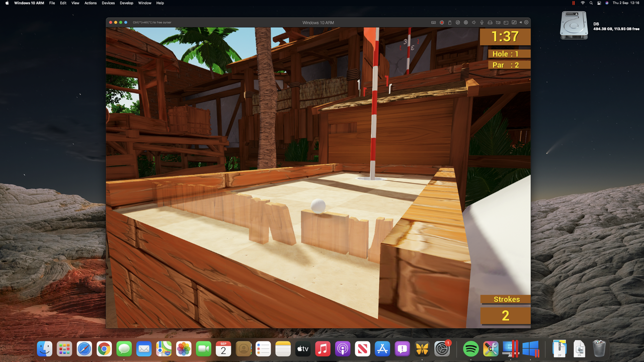Toggle the VM sound speaker icon
This screenshot has width=644, height=362.
point(474,23)
